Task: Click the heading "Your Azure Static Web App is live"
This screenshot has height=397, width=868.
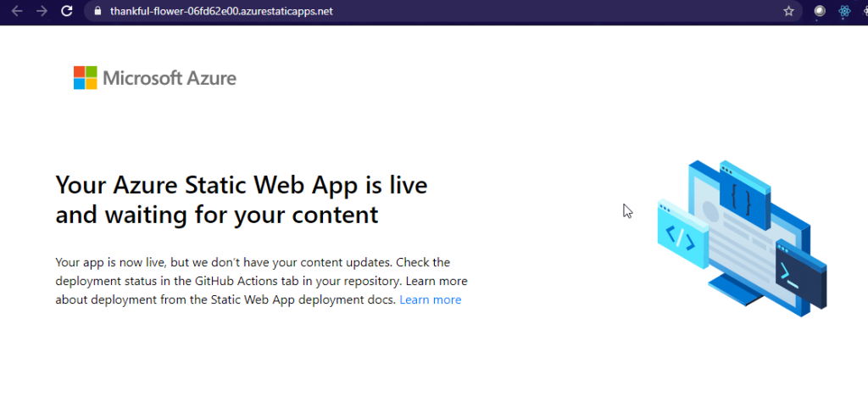Action: pos(242,185)
